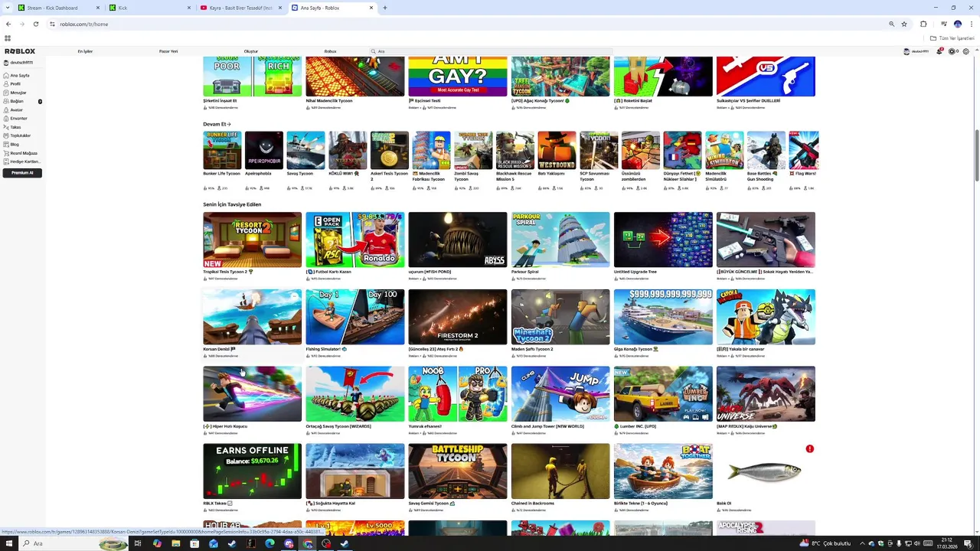The width and height of the screenshot is (980, 551).
Task: Switch to the Kayra YouTube tab
Action: click(x=241, y=8)
